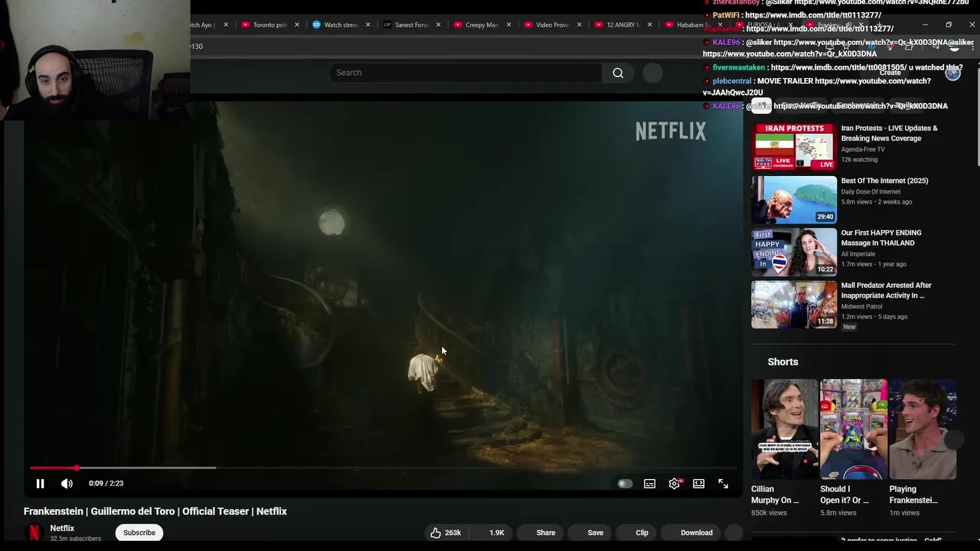This screenshot has width=980, height=551.
Task: Click the Frankenstein Official Teaser video title
Action: click(x=155, y=511)
